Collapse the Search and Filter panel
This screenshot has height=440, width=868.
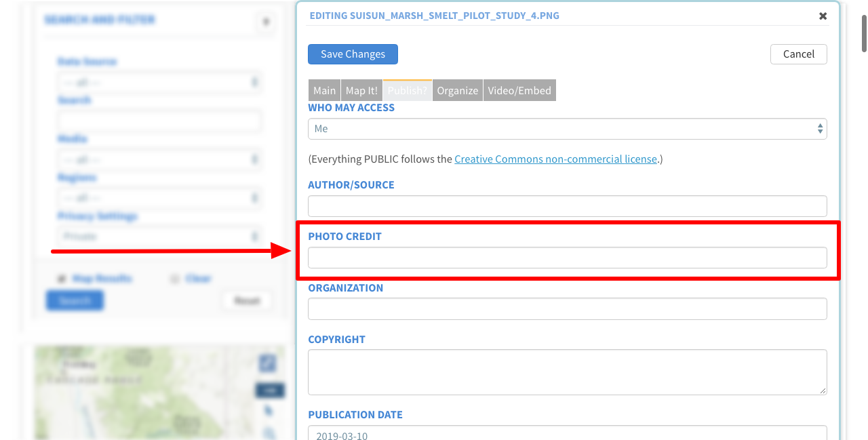[x=266, y=22]
